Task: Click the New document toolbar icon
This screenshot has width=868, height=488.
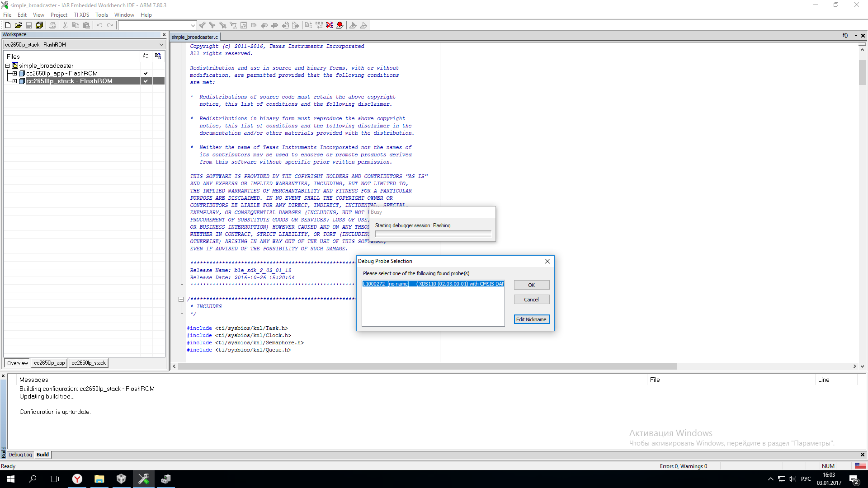Action: [8, 25]
